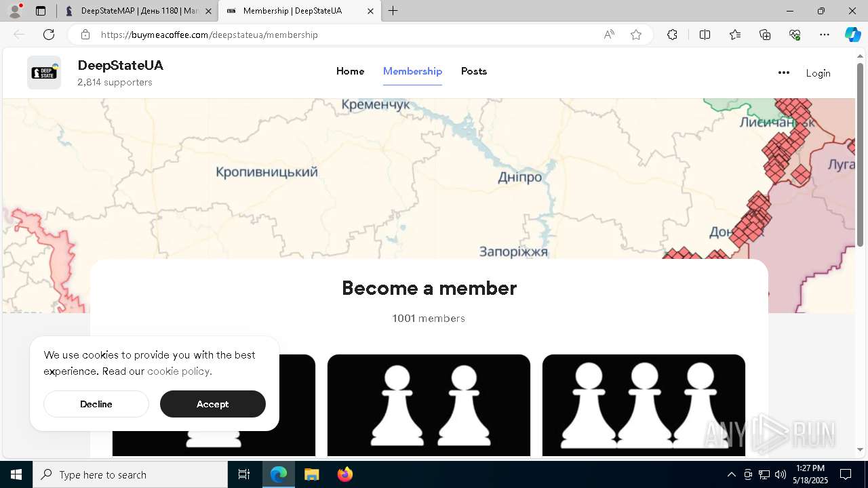The height and width of the screenshot is (488, 868).
Task: Open the three-dot more options menu
Action: (x=784, y=73)
